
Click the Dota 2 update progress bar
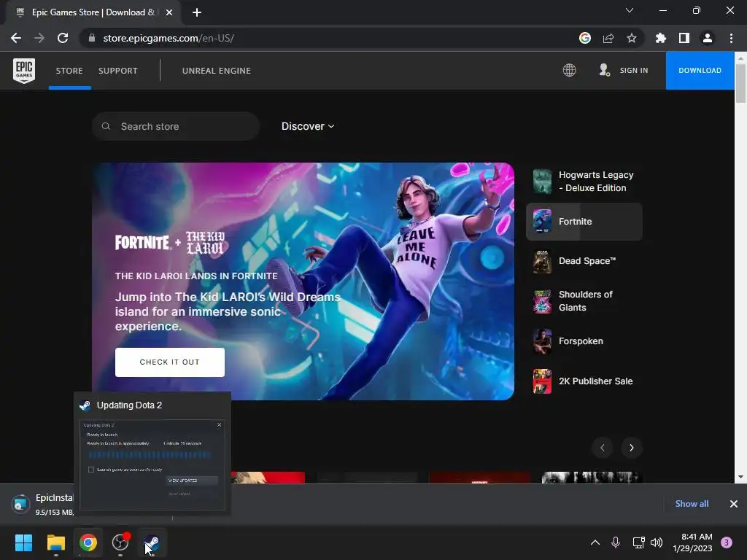click(x=149, y=455)
